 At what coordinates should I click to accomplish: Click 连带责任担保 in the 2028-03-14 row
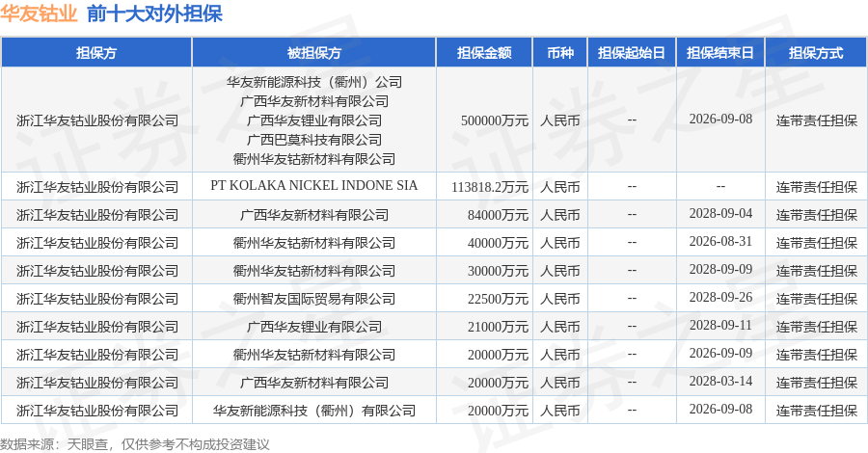click(816, 383)
